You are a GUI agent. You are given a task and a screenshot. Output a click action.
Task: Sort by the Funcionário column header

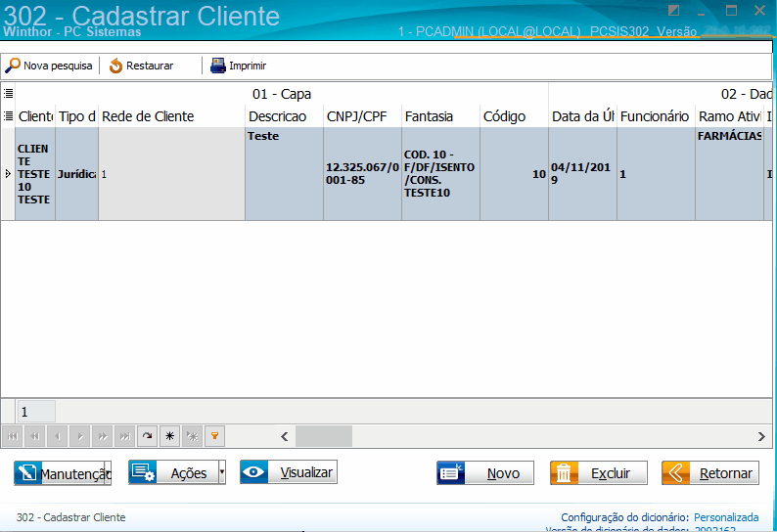click(x=656, y=116)
